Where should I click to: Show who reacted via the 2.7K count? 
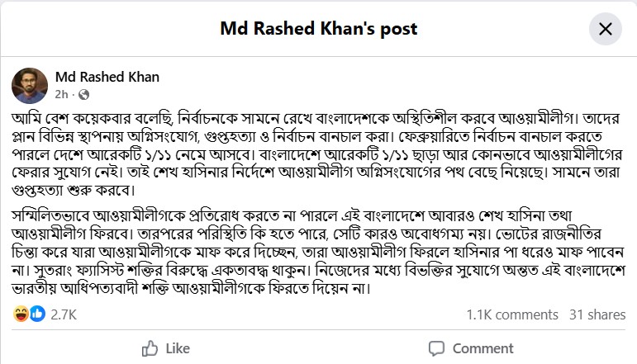64,314
